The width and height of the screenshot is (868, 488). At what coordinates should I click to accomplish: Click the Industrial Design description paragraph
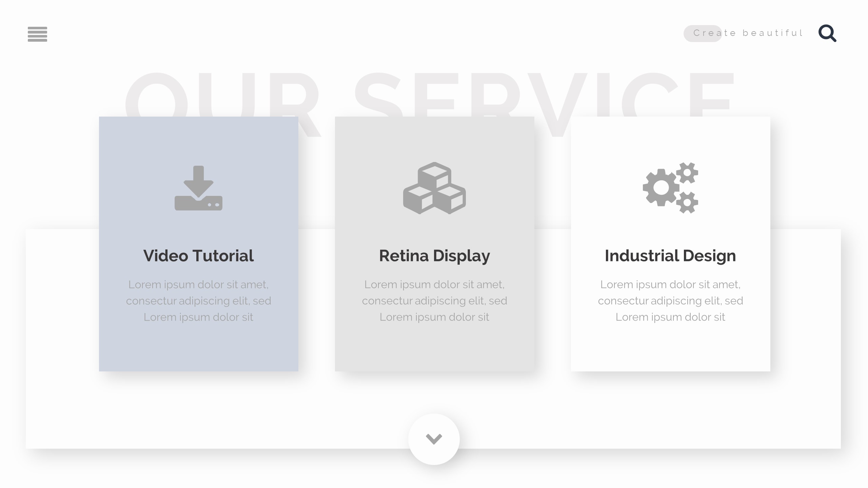[x=670, y=301]
